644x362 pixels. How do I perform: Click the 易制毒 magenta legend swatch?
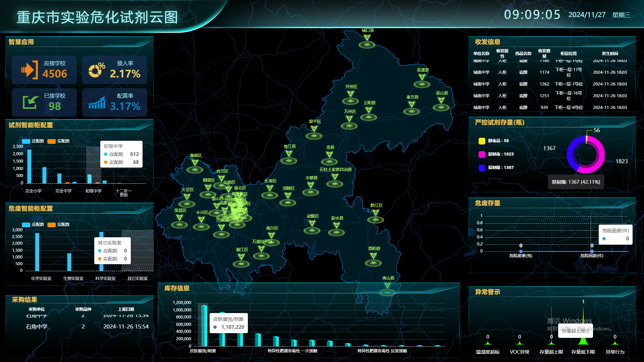click(482, 154)
